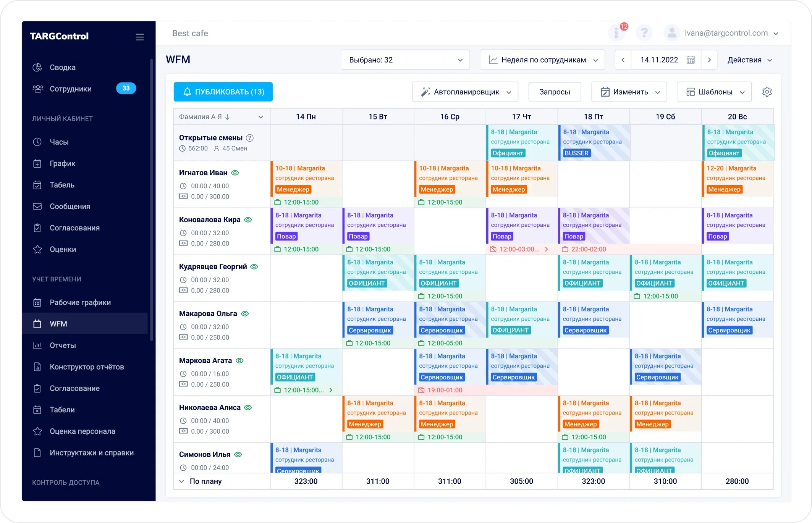Image resolution: width=812 pixels, height=523 pixels.
Task: Select Игнатов Иван's 14 Пн Менеджер shift
Action: 306,179
